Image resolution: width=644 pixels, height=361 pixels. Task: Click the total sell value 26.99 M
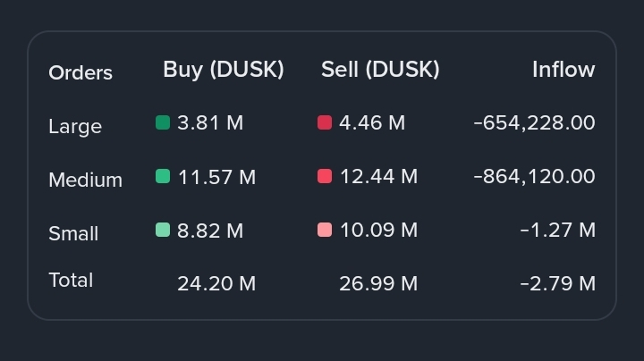pos(378,283)
